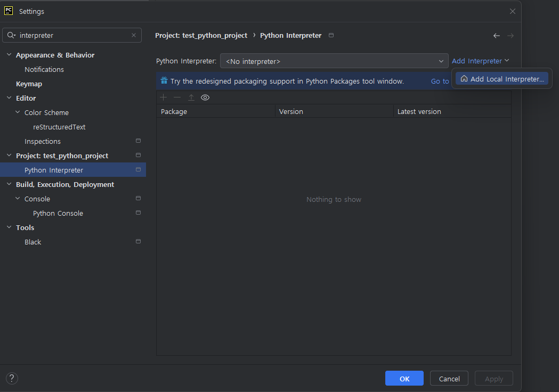Collapse the Build, Execution, Deployment section
This screenshot has height=392, width=559.
[x=9, y=184]
